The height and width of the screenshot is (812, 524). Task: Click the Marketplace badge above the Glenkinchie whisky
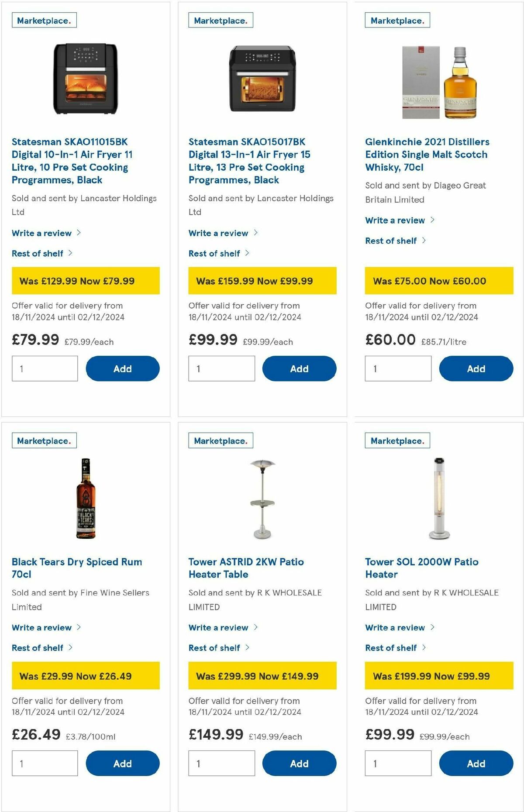point(397,20)
